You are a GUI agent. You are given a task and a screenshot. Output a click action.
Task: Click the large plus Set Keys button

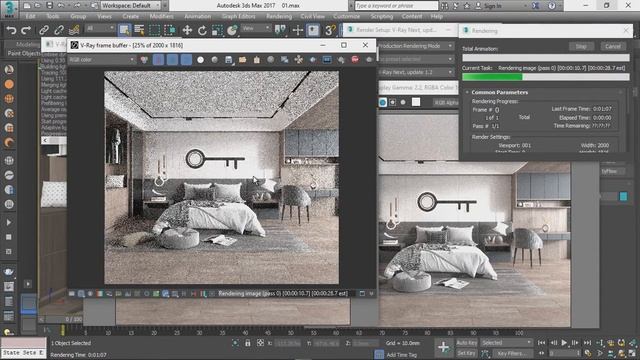coord(443,348)
